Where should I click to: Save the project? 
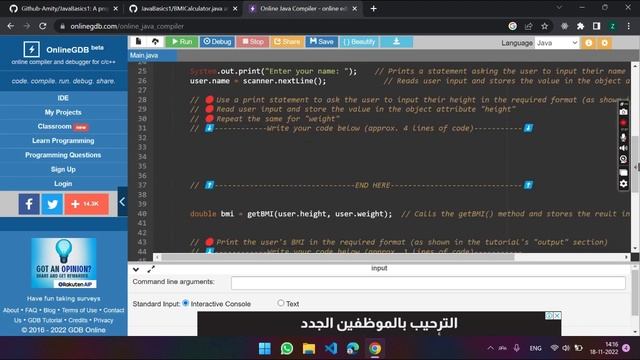point(322,42)
